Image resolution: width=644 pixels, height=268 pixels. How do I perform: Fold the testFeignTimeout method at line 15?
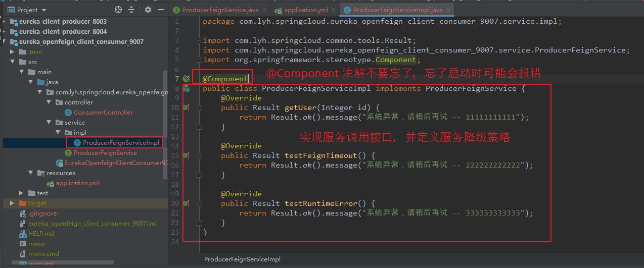click(199, 155)
